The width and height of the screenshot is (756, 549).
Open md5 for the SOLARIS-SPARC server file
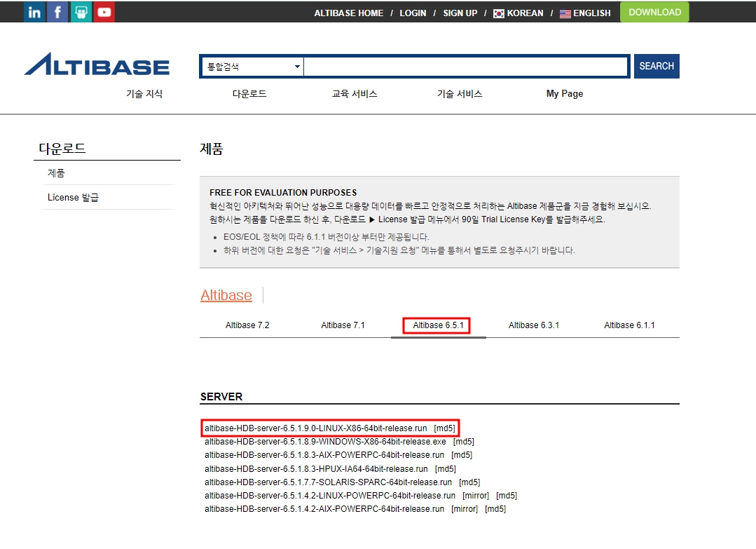[x=469, y=482]
